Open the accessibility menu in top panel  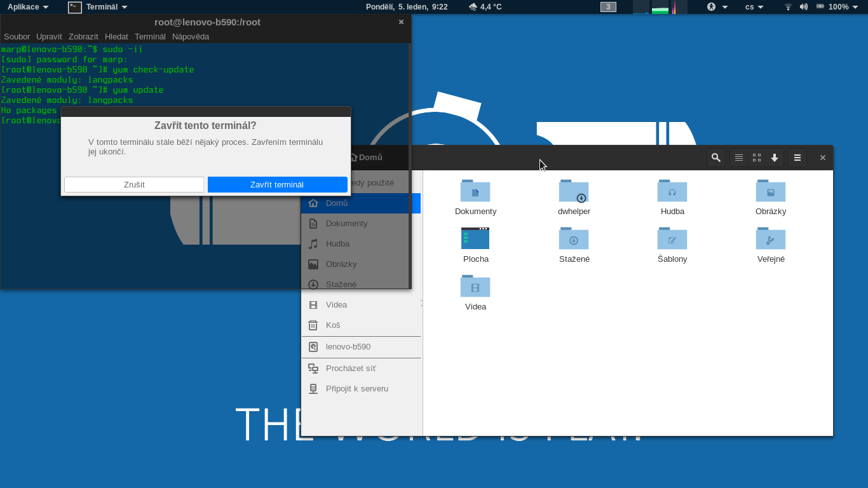click(717, 7)
